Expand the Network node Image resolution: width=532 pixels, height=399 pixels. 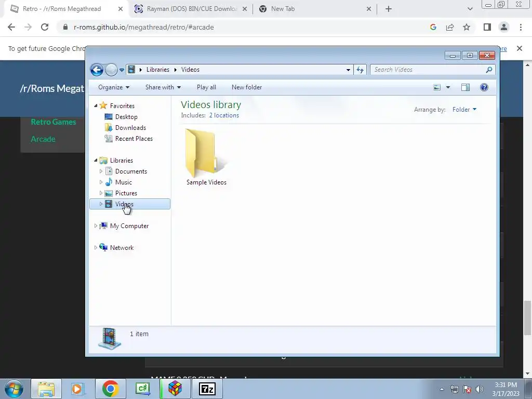click(x=96, y=248)
